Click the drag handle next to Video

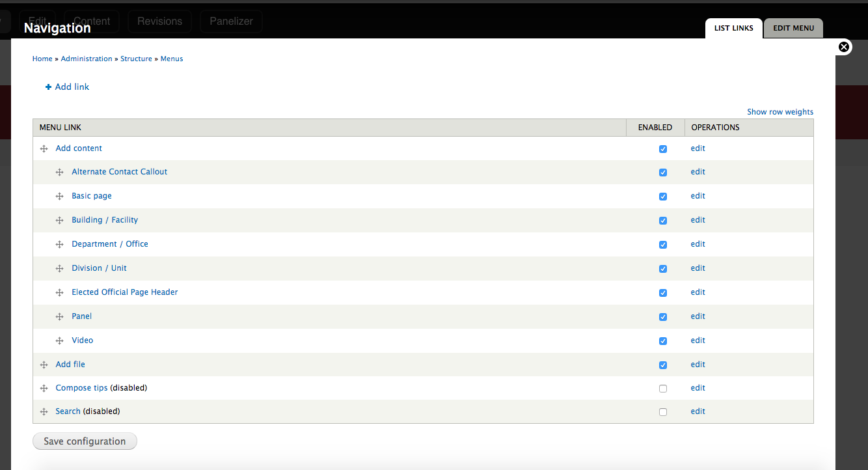[x=60, y=341]
